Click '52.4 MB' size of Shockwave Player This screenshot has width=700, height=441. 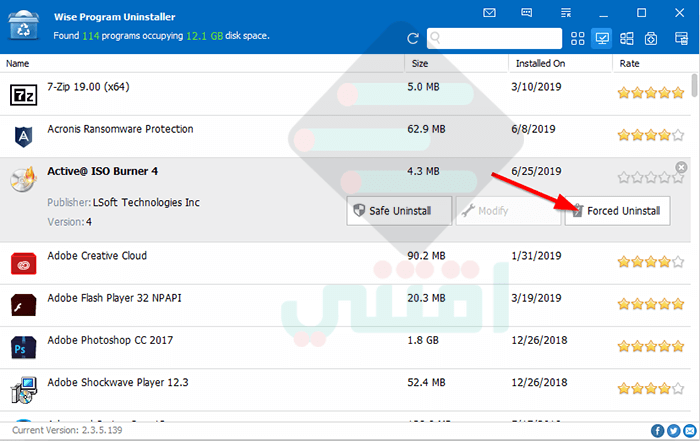(426, 383)
